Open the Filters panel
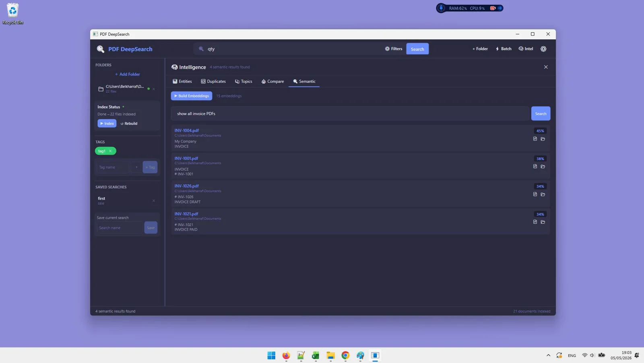The height and width of the screenshot is (363, 644). [394, 49]
